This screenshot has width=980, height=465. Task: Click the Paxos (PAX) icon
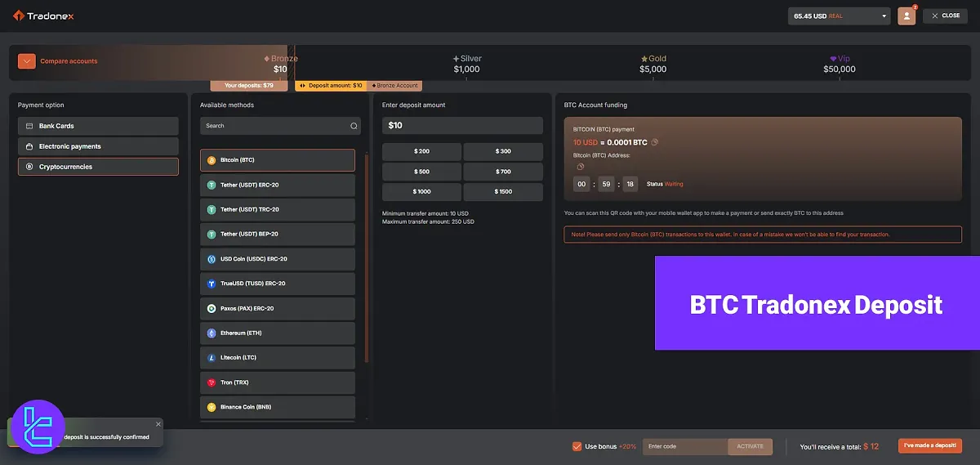pyautogui.click(x=212, y=308)
